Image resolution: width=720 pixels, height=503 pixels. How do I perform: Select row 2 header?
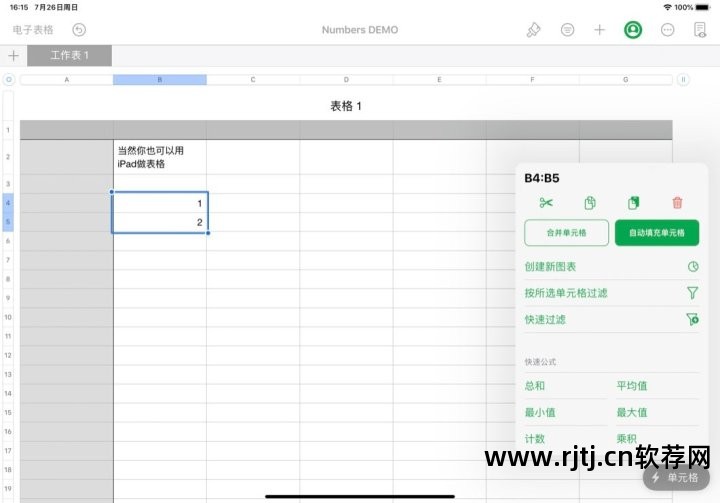pyautogui.click(x=8, y=157)
